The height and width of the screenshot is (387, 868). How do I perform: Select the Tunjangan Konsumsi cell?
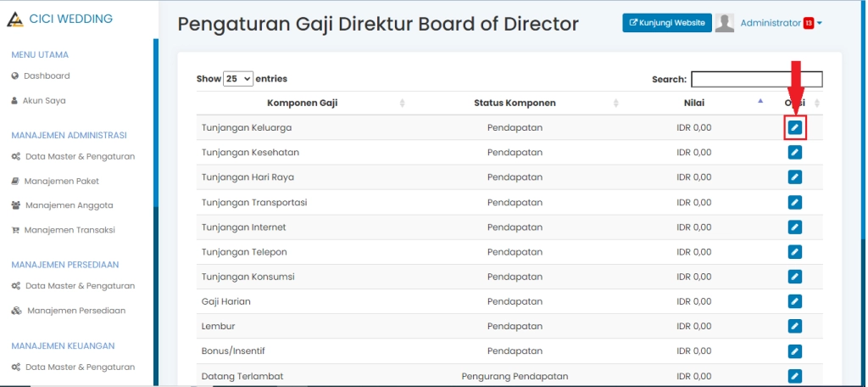click(x=248, y=277)
